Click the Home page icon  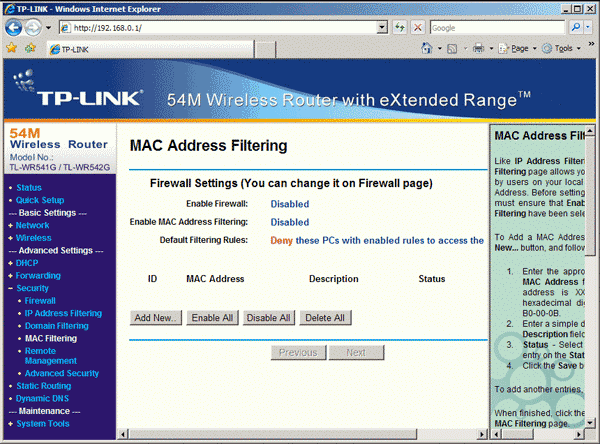427,48
